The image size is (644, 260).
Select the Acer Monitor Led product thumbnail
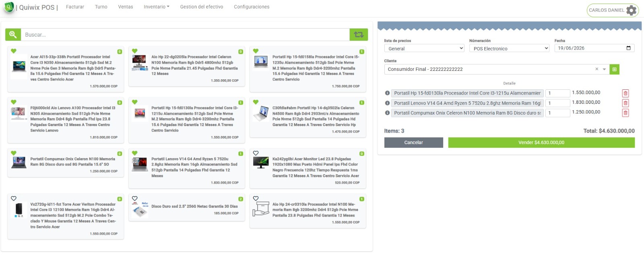coord(261,162)
